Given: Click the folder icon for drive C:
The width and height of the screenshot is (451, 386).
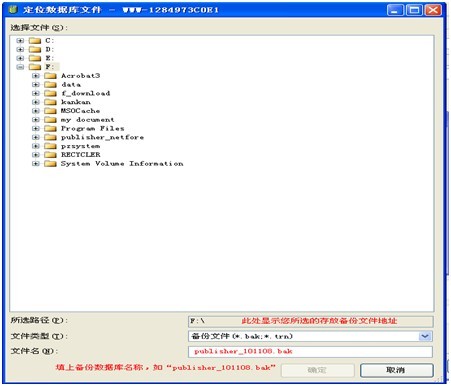Looking at the screenshot, I should point(35,41).
